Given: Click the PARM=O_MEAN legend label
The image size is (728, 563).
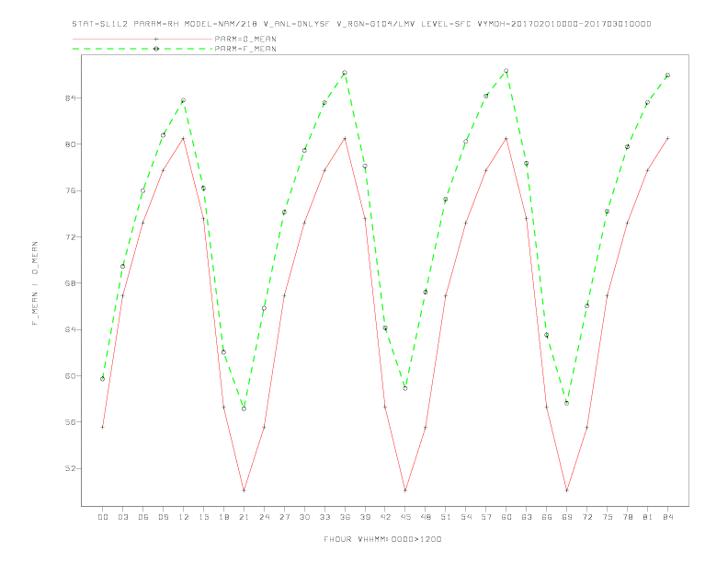Looking at the screenshot, I should [245, 39].
